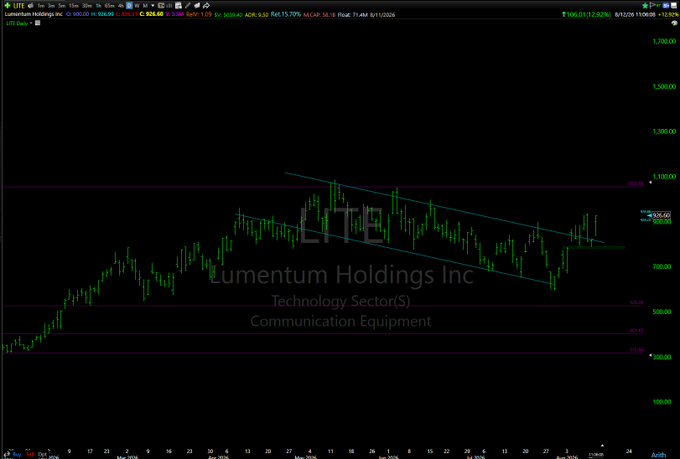The height and width of the screenshot is (459, 680).
Task: Switch to the 1m timeframe
Action: click(41, 6)
